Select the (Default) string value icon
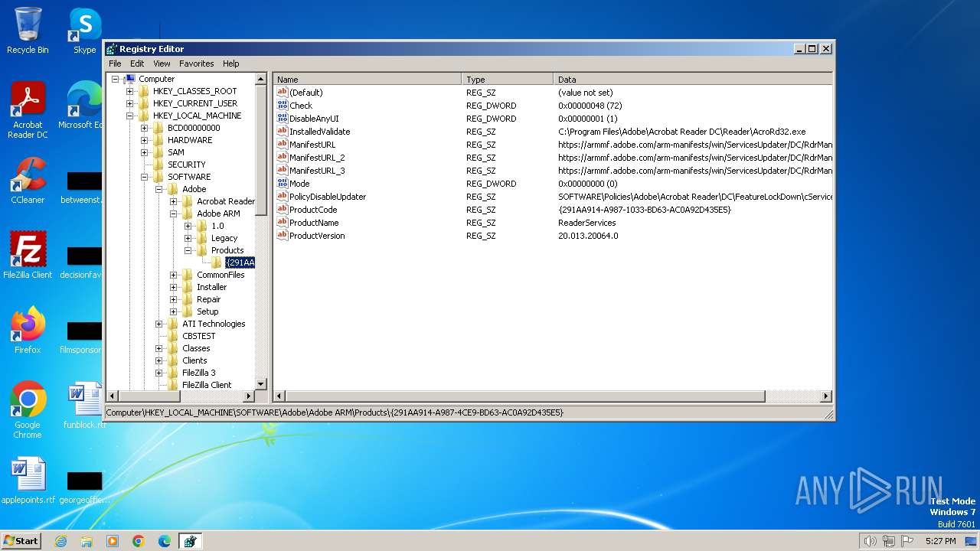Image resolution: width=980 pixels, height=551 pixels. [282, 93]
